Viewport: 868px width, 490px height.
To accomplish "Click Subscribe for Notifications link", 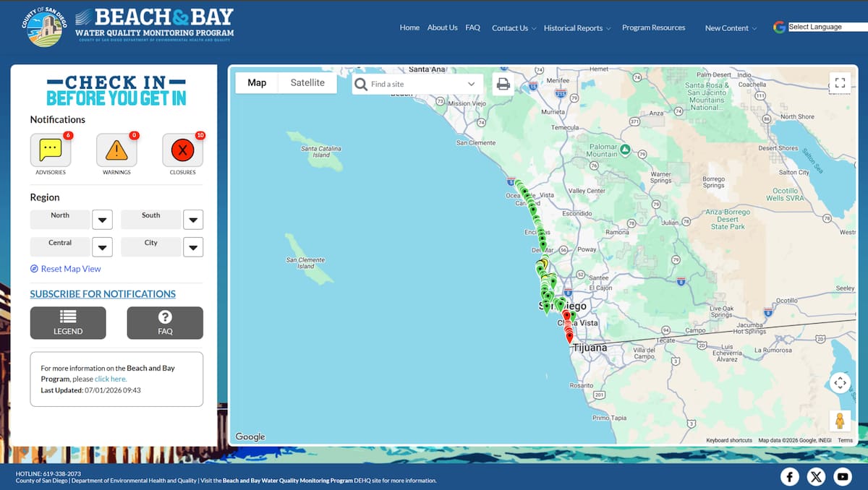I will (x=103, y=294).
